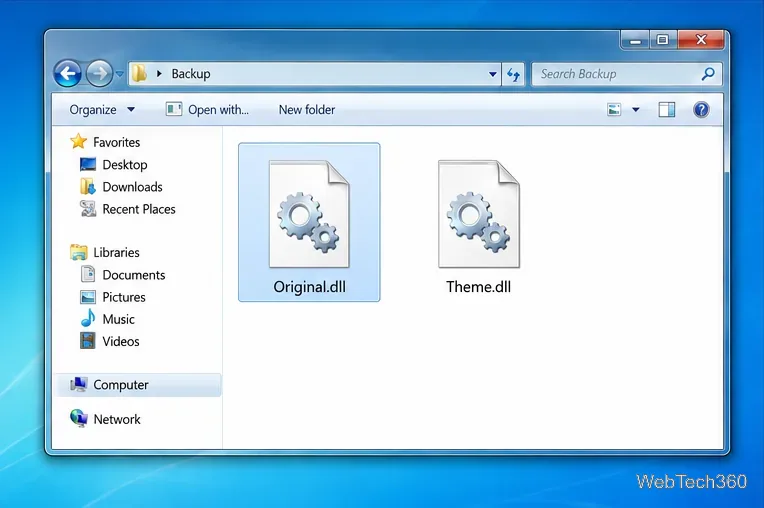Image resolution: width=764 pixels, height=508 pixels.
Task: Click the Libraries folder icon
Action: [78, 252]
